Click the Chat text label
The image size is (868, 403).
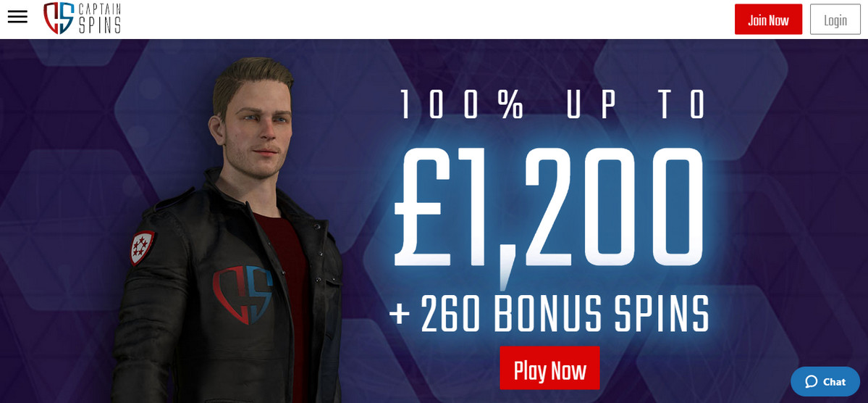[834, 381]
